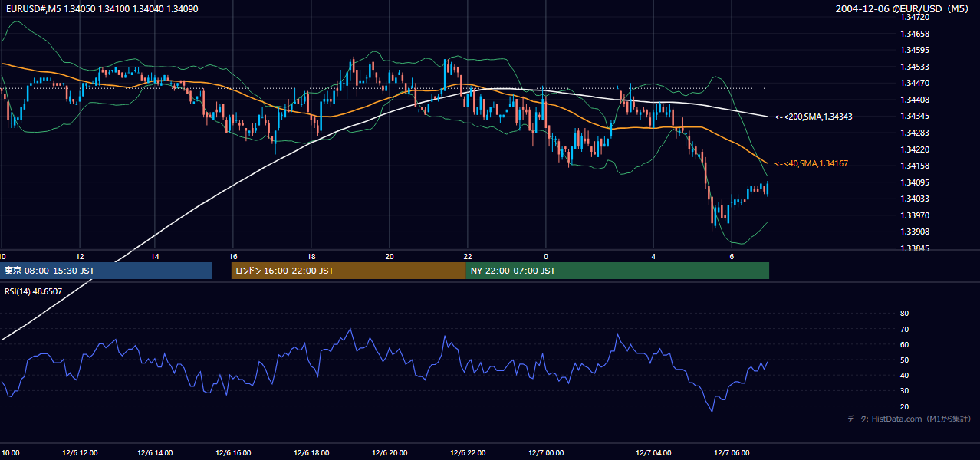The width and height of the screenshot is (980, 460).
Task: Click RSI scale value 30
Action: coord(904,391)
